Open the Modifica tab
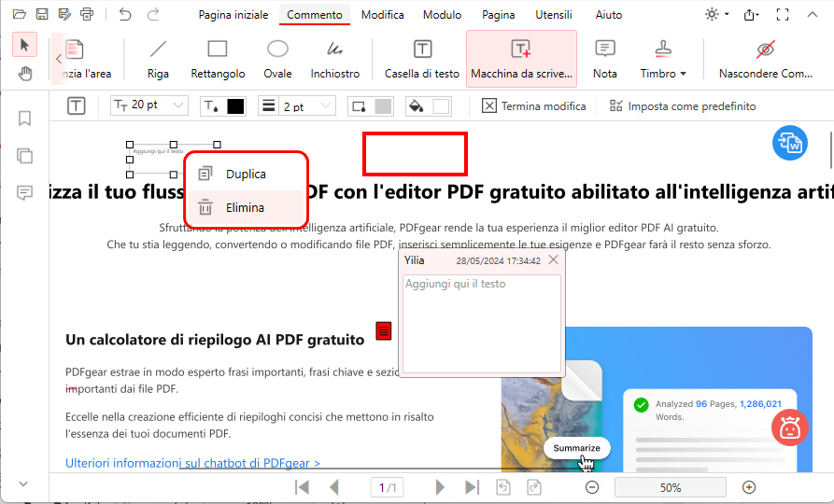 382,15
